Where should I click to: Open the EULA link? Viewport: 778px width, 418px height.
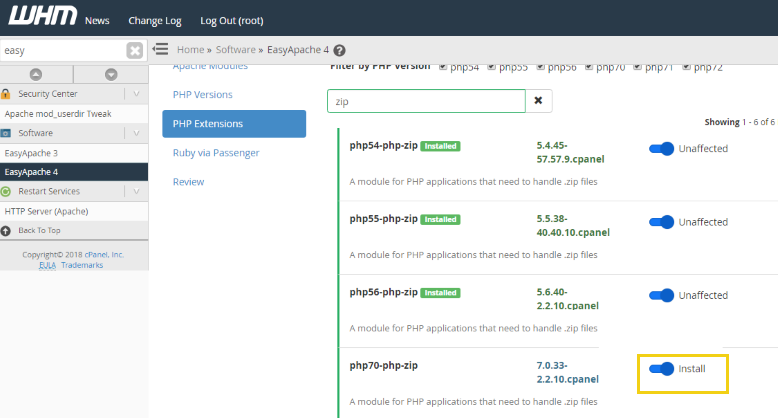coord(48,265)
